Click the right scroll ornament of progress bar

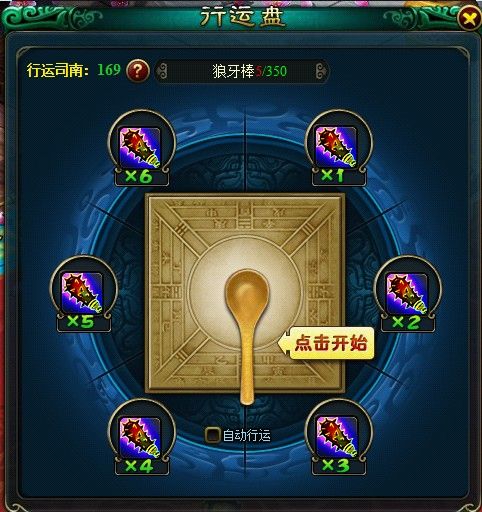point(322,71)
